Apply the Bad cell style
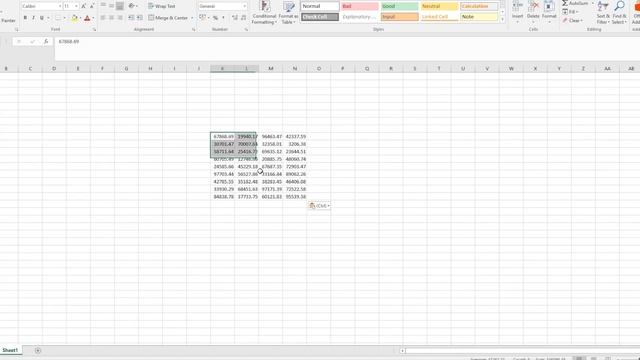The height and width of the screenshot is (360, 640). [x=360, y=6]
